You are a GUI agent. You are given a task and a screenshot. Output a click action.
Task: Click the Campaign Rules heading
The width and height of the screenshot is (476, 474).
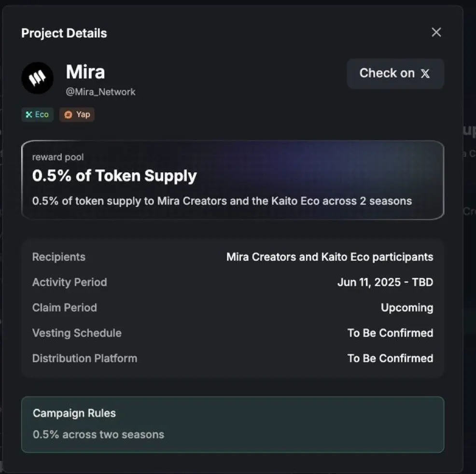[74, 413]
